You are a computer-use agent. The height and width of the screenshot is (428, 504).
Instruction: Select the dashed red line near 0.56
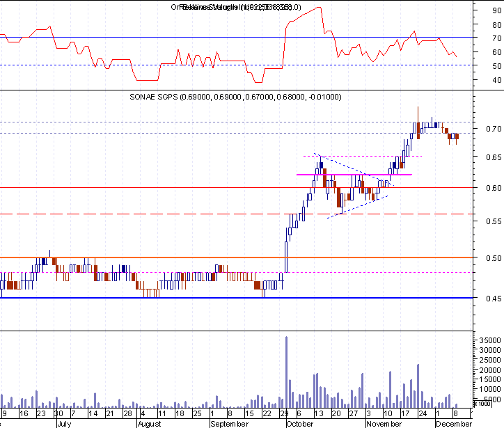click(x=236, y=214)
